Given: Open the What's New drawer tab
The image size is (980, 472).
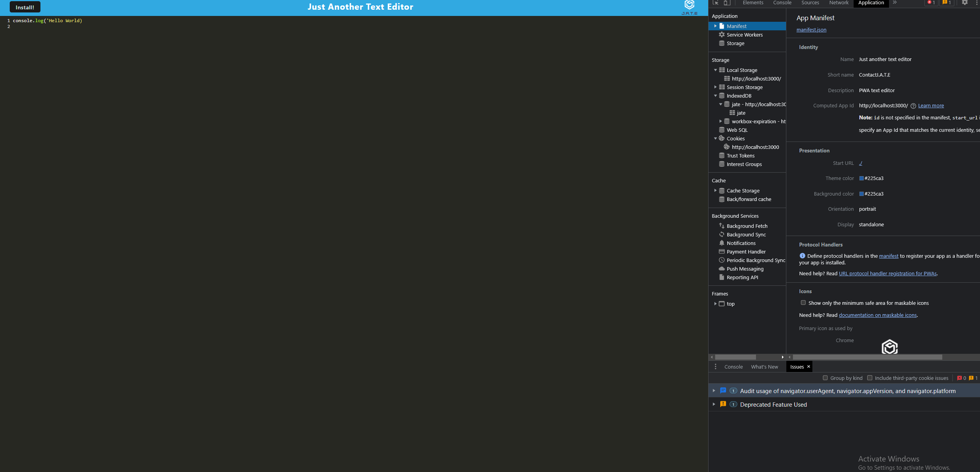Looking at the screenshot, I should pos(765,367).
